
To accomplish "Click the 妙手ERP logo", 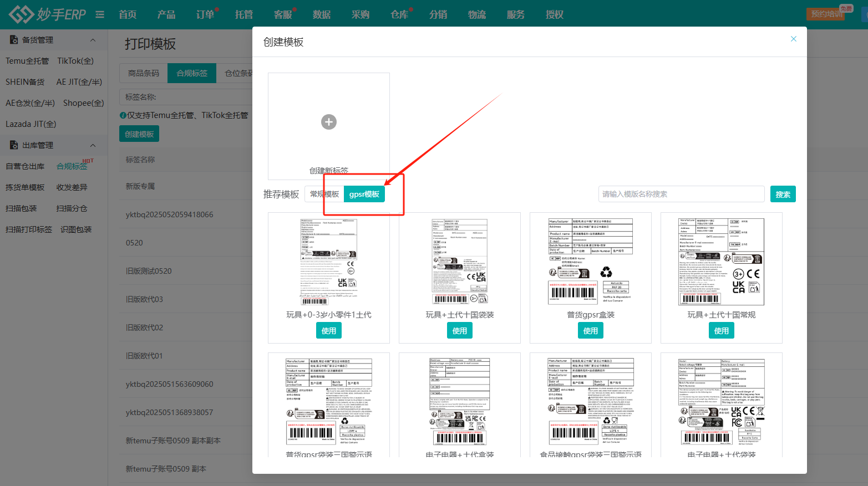I will pyautogui.click(x=48, y=14).
